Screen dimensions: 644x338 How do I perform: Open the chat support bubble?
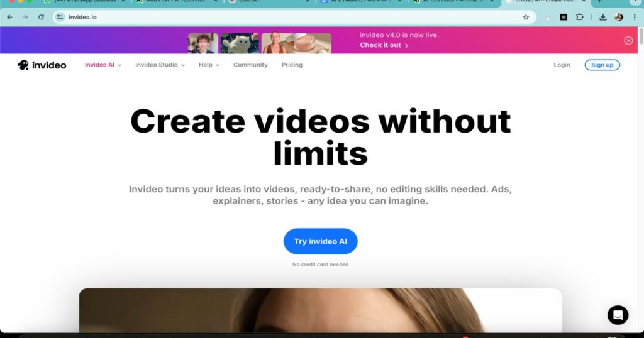tap(618, 315)
